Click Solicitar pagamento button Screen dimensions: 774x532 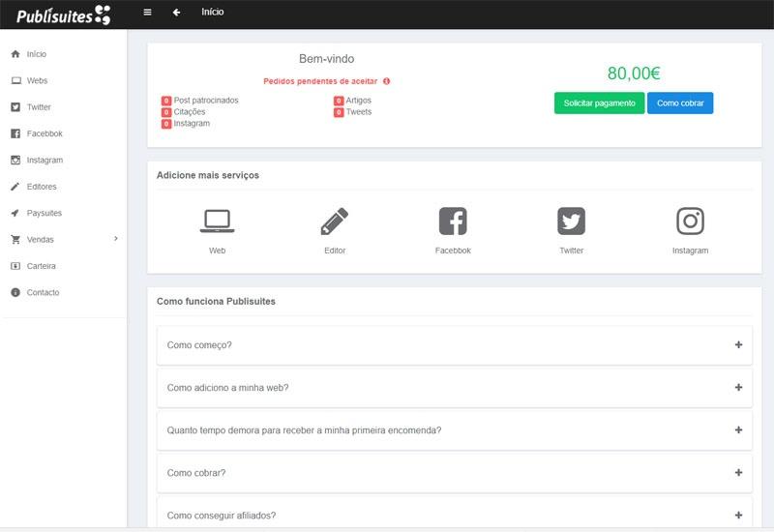599,103
